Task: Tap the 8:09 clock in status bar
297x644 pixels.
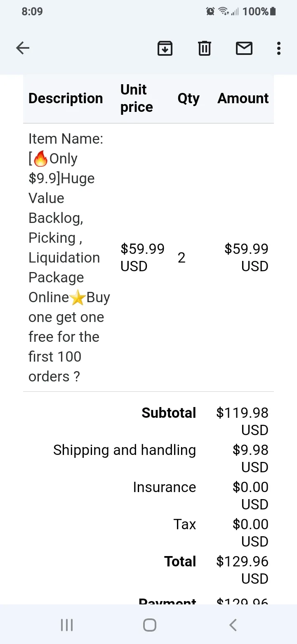Action: [32, 12]
